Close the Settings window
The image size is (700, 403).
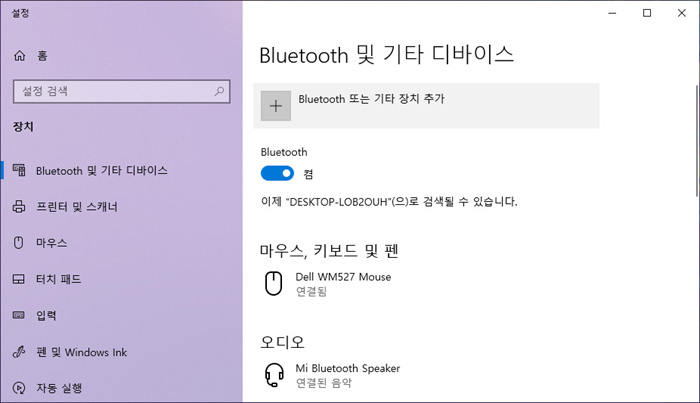click(x=682, y=13)
